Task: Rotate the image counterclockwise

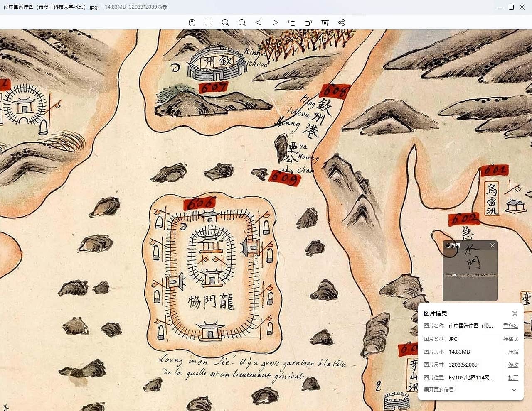Action: click(x=291, y=22)
